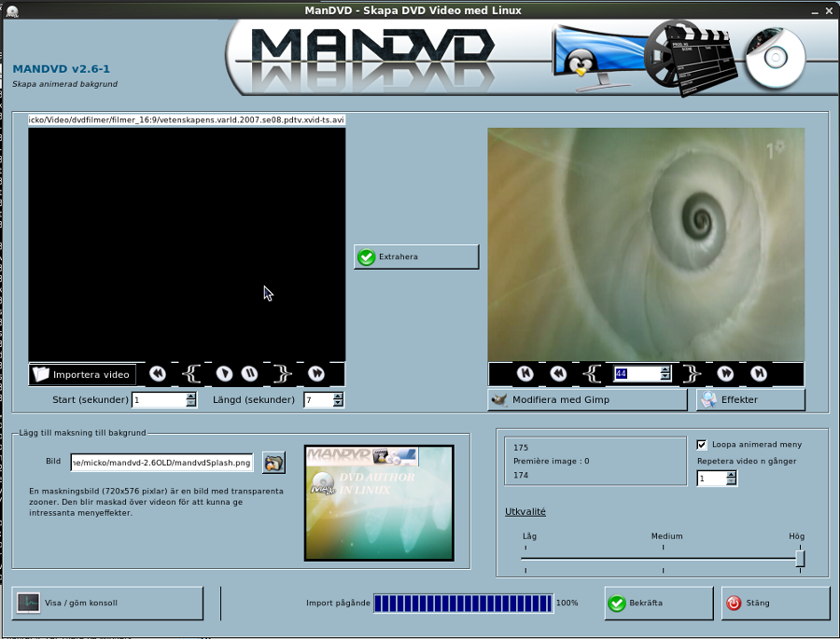
Task: Click the right brace in the preview player
Action: click(692, 374)
